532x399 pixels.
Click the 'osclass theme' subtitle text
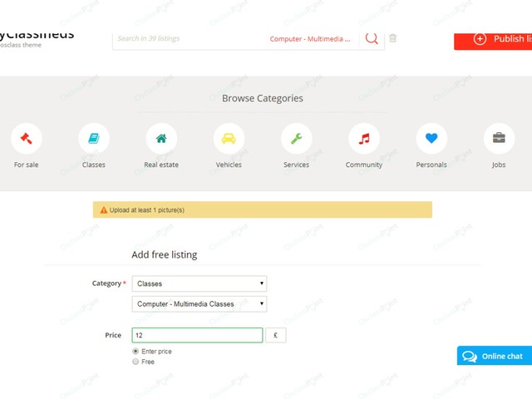pos(21,45)
